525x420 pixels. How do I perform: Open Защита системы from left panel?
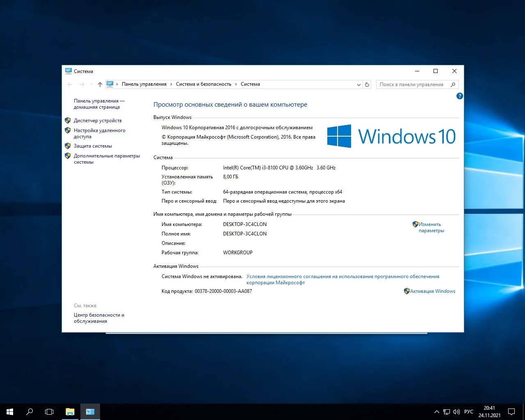pos(93,146)
